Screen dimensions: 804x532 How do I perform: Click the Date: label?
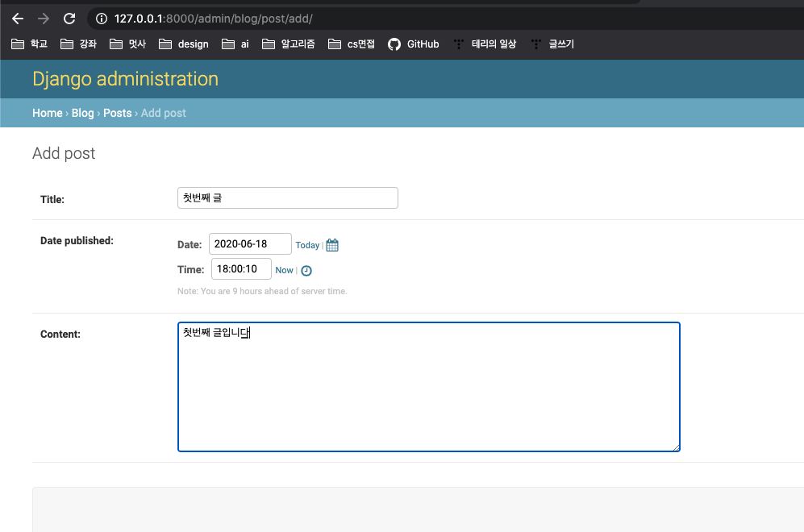tap(190, 244)
